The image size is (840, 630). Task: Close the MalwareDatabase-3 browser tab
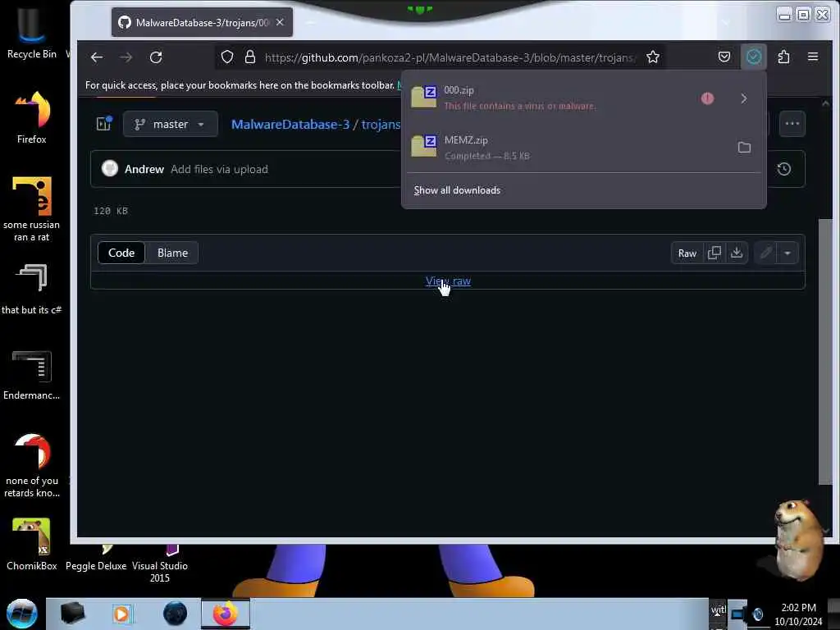point(280,22)
